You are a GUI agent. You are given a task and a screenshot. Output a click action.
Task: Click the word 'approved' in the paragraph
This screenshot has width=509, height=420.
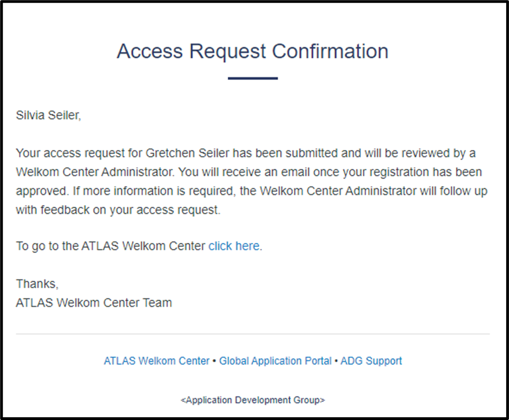point(42,191)
